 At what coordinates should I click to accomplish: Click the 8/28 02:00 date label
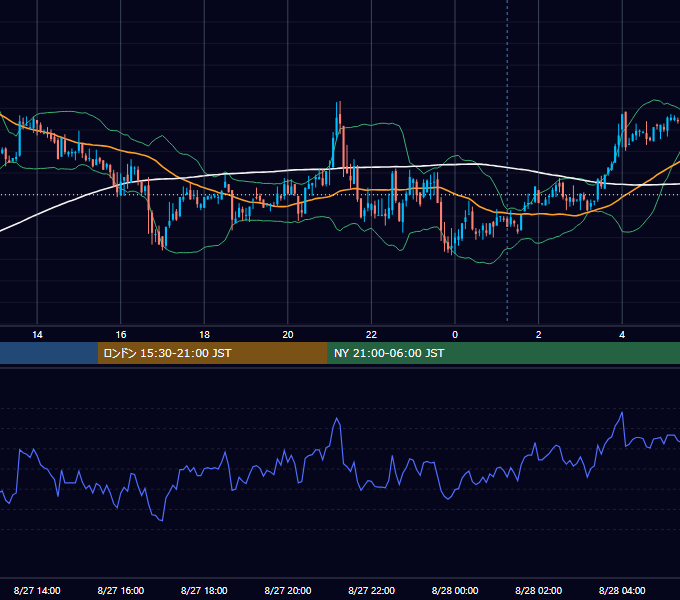tap(538, 590)
